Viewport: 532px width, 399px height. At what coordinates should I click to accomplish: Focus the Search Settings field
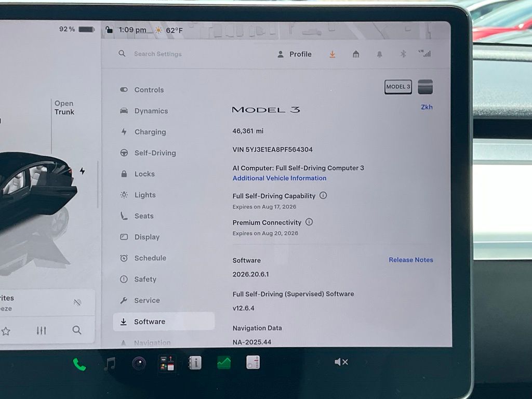click(x=158, y=54)
